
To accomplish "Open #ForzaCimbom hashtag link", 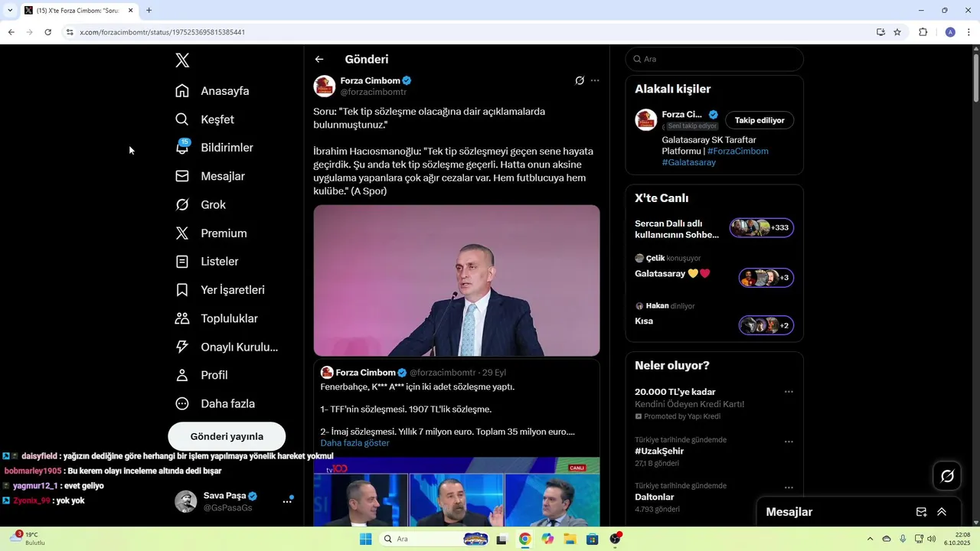I will coord(738,152).
